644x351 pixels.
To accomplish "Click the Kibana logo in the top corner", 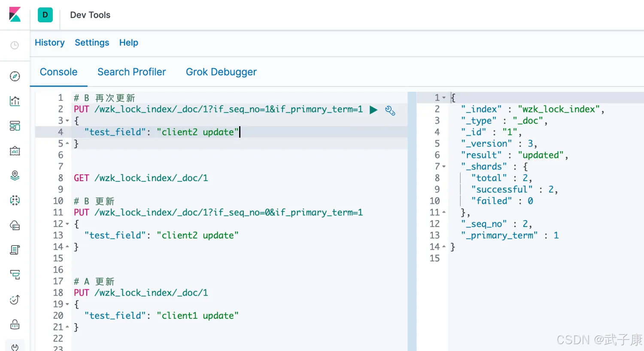I will [x=15, y=15].
